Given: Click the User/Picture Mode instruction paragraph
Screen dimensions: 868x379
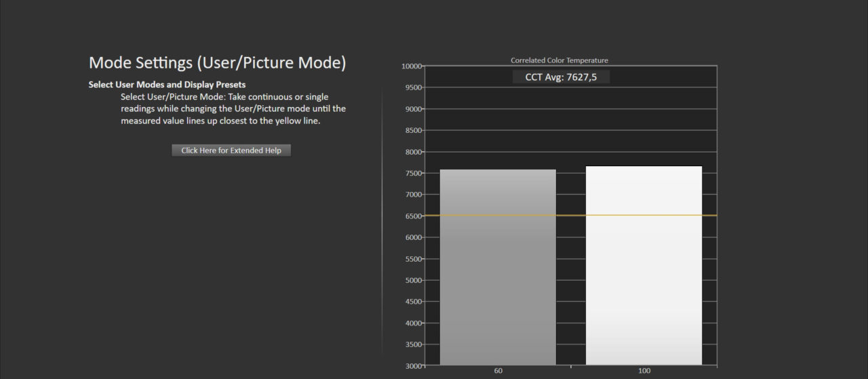Looking at the screenshot, I should [x=233, y=109].
